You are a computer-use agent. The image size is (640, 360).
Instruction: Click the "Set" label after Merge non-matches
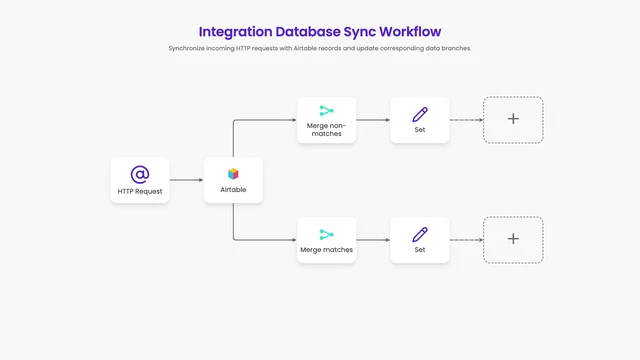[420, 130]
